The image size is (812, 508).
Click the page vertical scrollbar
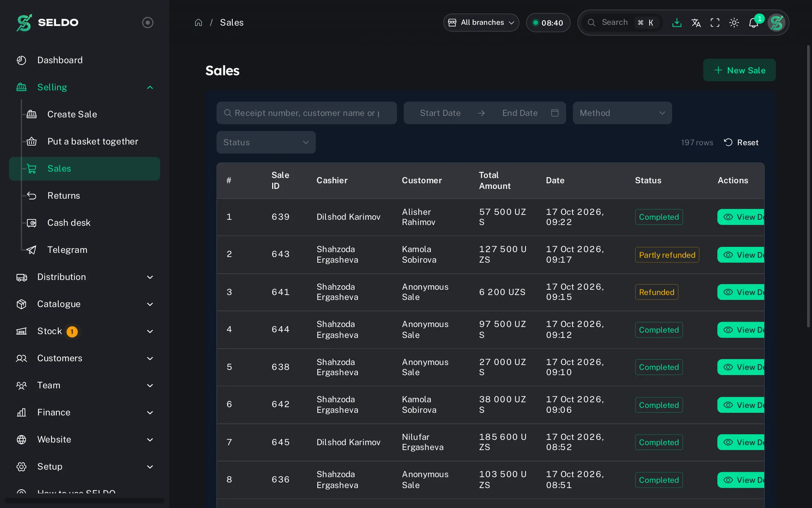click(x=809, y=186)
